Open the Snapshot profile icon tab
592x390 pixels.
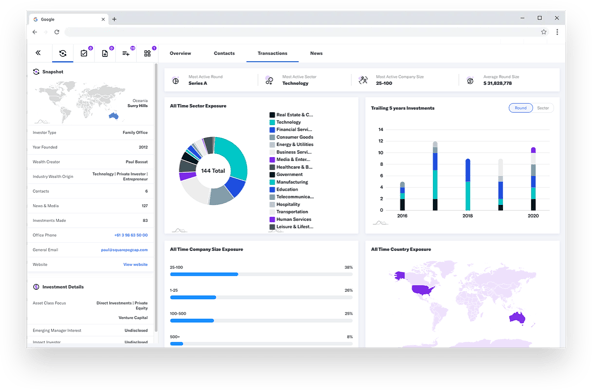63,53
